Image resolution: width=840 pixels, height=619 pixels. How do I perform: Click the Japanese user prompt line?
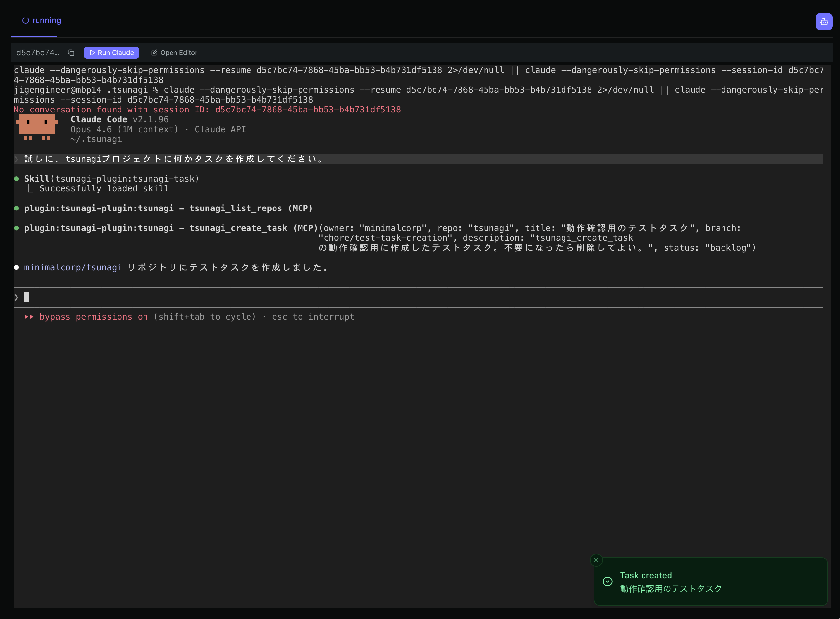click(418, 159)
